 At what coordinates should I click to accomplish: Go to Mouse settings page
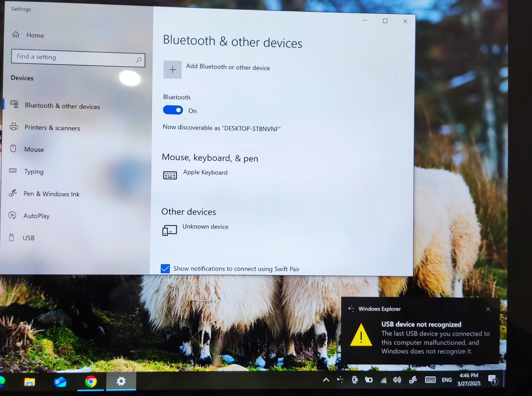(34, 150)
